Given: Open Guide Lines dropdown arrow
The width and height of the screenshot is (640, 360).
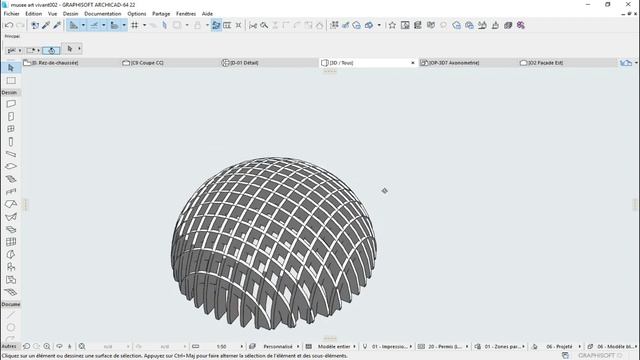Looking at the screenshot, I should click(x=83, y=25).
